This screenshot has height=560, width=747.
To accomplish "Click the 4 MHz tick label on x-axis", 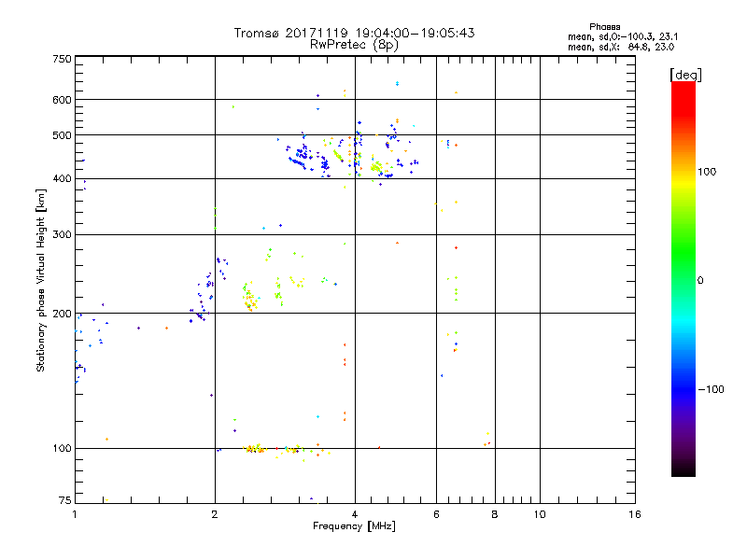I will pyautogui.click(x=355, y=514).
